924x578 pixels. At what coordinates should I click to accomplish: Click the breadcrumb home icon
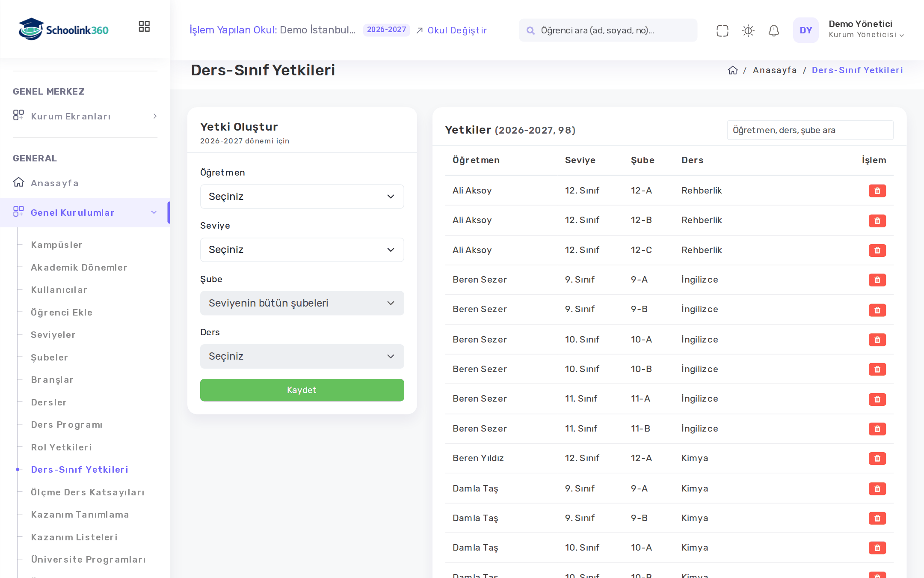tap(732, 70)
